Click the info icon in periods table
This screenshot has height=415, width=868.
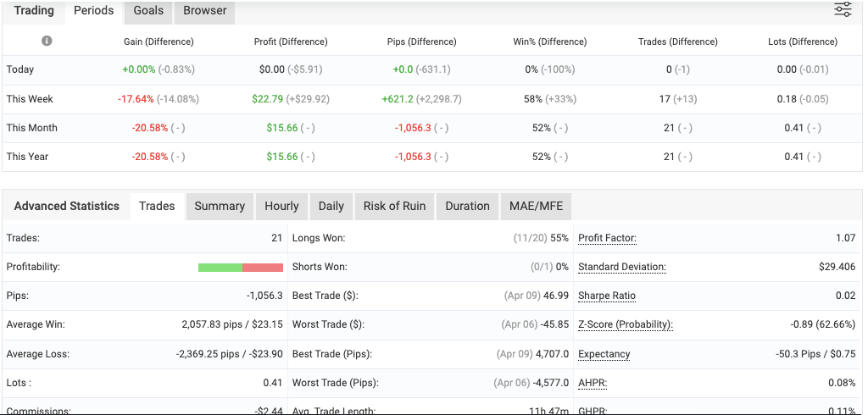(47, 41)
